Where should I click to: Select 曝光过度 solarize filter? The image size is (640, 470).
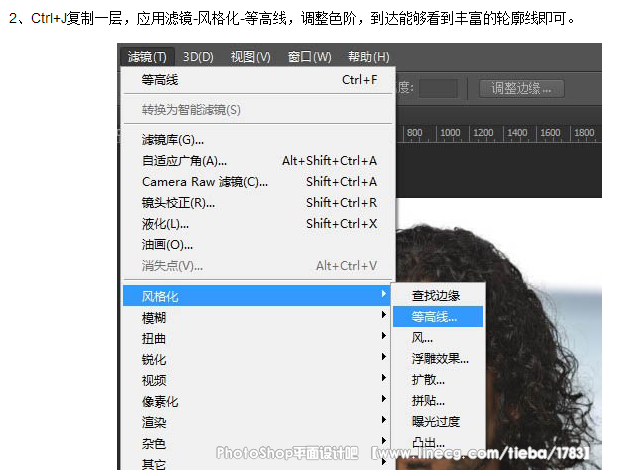click(x=438, y=421)
